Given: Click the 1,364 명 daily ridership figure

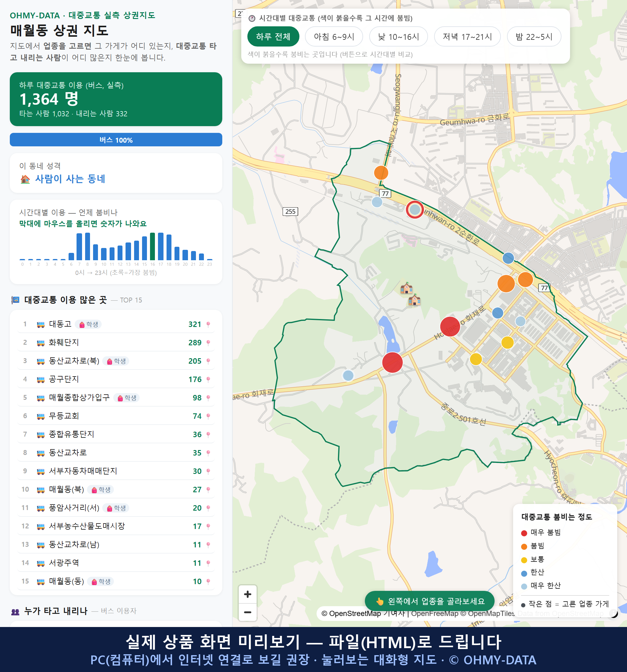Looking at the screenshot, I should pyautogui.click(x=49, y=99).
